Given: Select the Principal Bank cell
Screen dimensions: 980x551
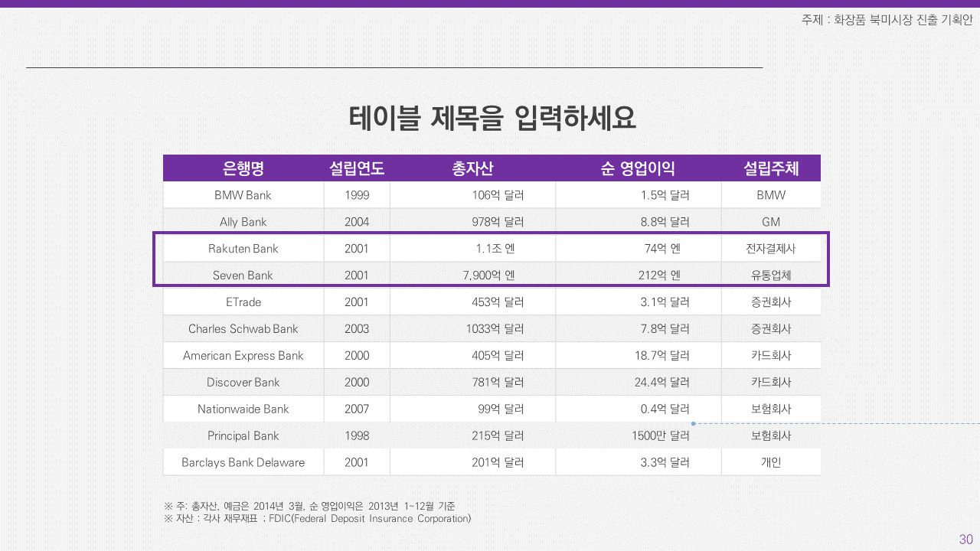Looking at the screenshot, I should tap(243, 436).
